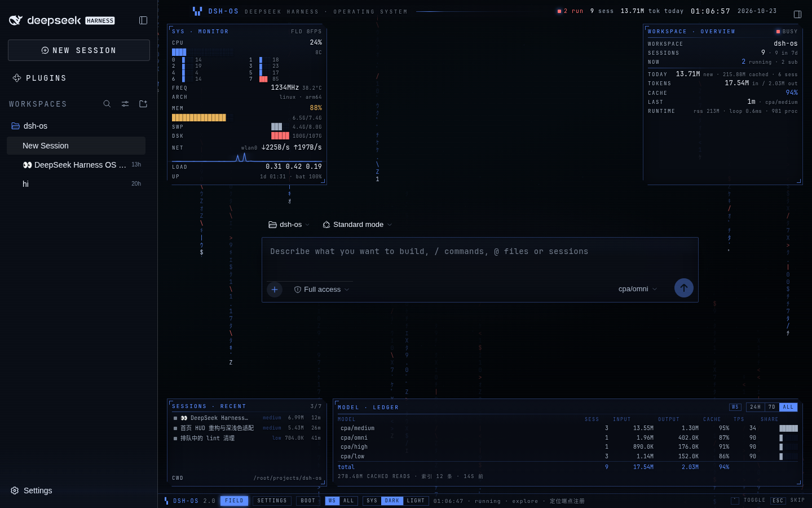The height and width of the screenshot is (508, 812).
Task: Select 7D range in Model Ledger
Action: (772, 407)
